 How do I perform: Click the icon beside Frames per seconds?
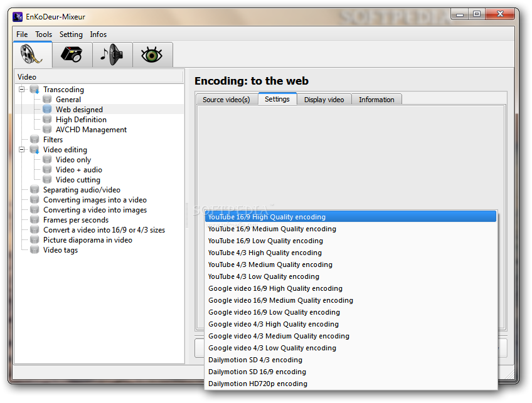[x=35, y=219]
